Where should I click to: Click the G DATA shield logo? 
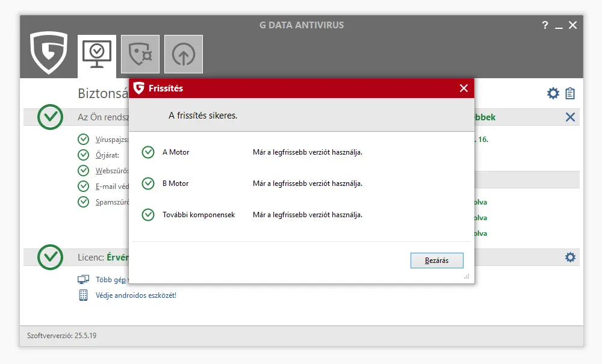point(49,53)
